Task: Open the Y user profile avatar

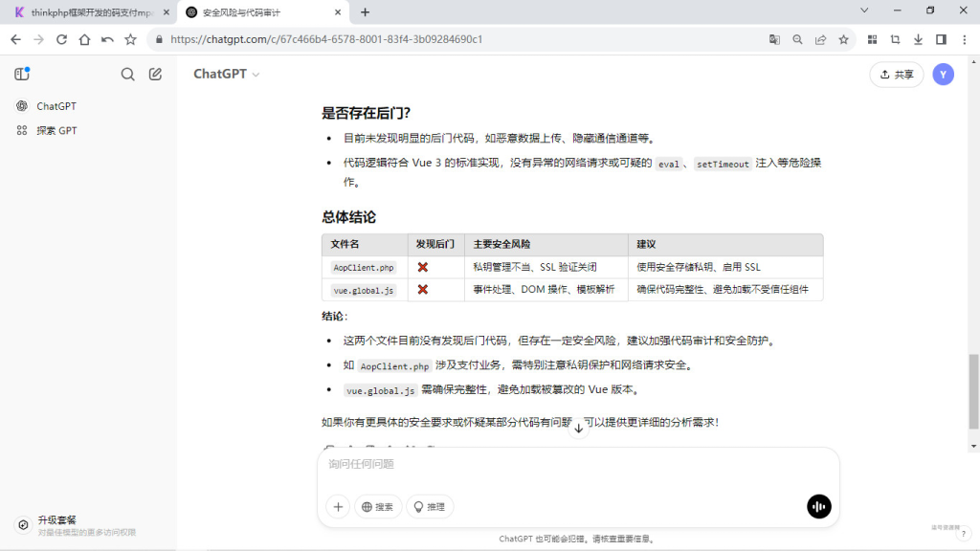Action: (943, 75)
